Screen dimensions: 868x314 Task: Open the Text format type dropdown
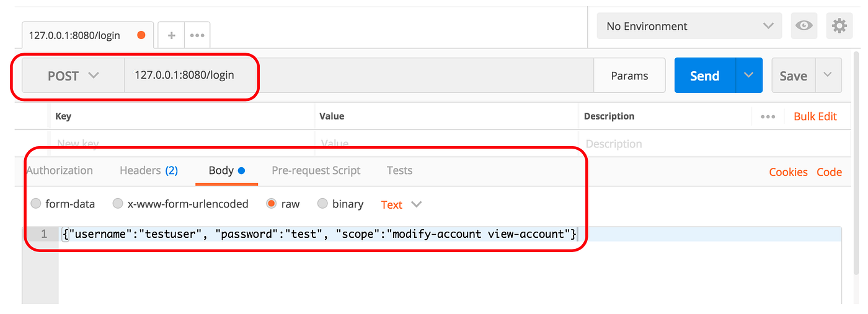[x=401, y=204]
